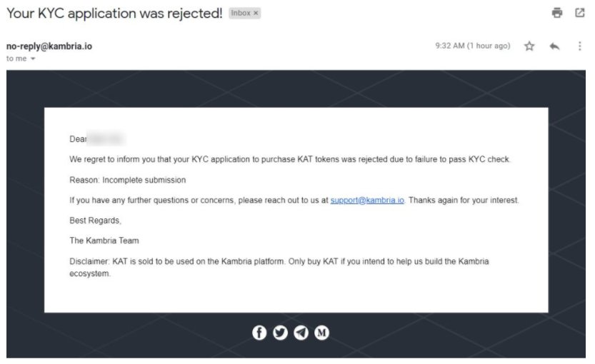Print this email with the printer icon
The image size is (595, 364).
coord(556,13)
